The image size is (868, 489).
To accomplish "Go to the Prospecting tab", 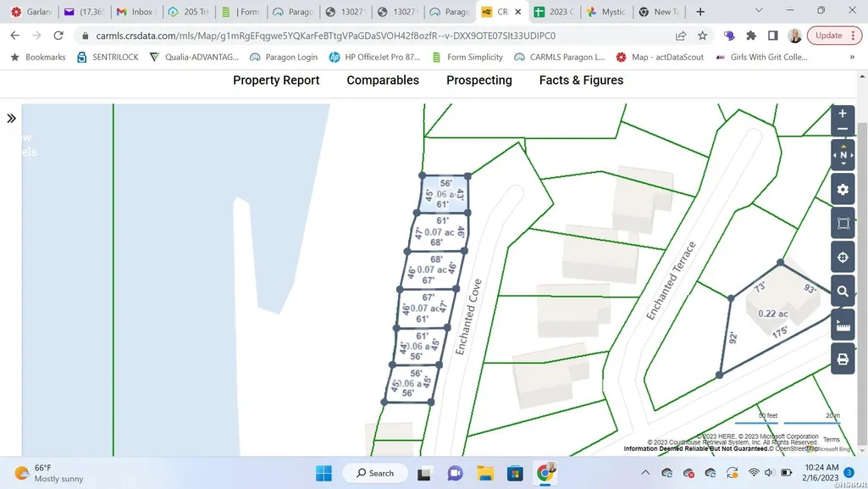I will (478, 81).
